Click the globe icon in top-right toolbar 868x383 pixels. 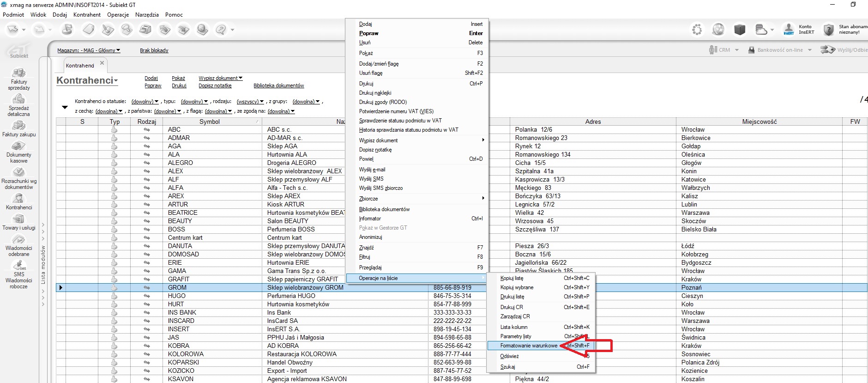pyautogui.click(x=718, y=30)
